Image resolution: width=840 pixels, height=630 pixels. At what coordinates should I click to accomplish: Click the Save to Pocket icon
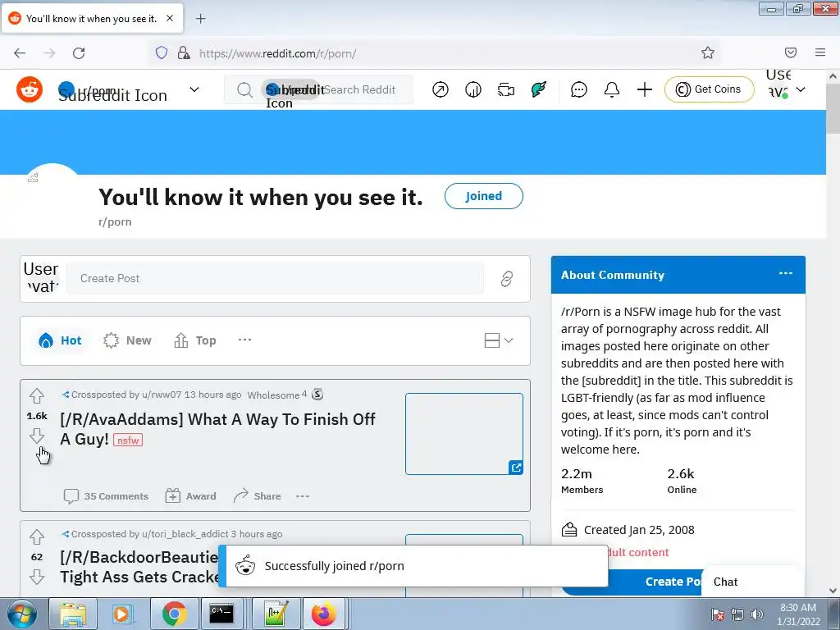coord(791,52)
